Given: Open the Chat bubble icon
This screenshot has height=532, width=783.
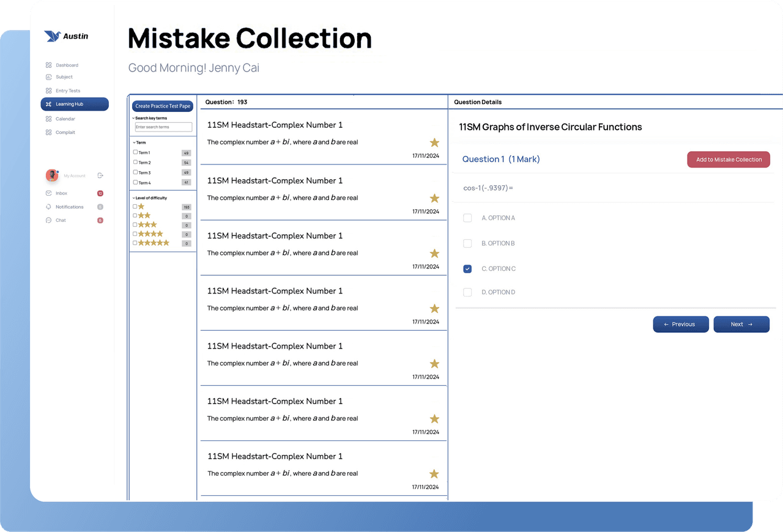Looking at the screenshot, I should [x=48, y=220].
